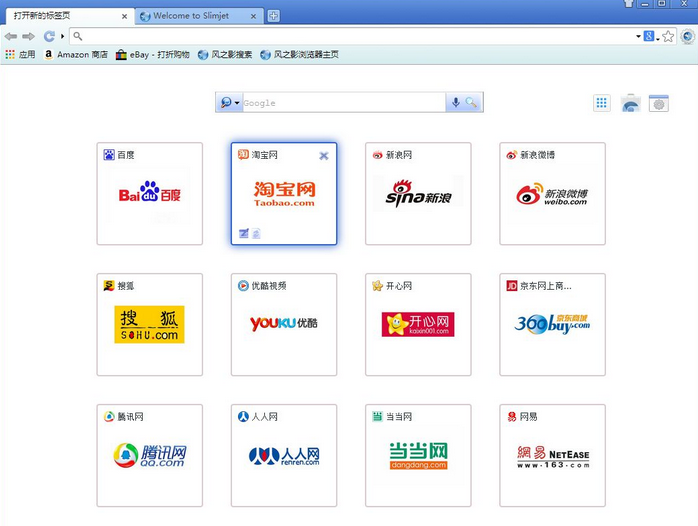This screenshot has width=698, height=526.
Task: Open Slimjet main menu globe icon
Action: (688, 36)
